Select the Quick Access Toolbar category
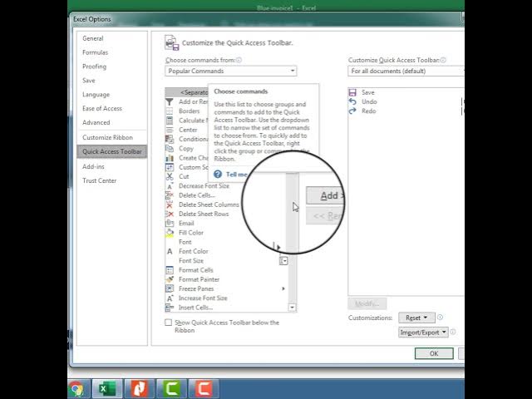 (112, 151)
